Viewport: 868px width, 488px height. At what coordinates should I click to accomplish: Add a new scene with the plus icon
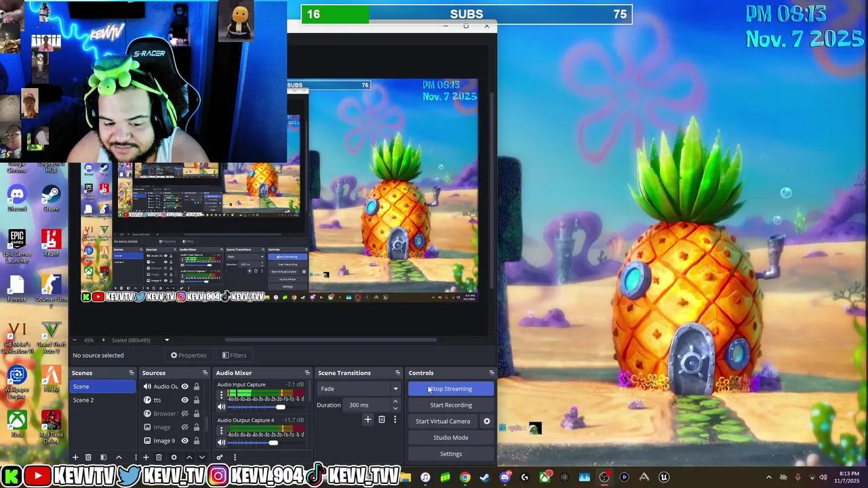tap(75, 457)
